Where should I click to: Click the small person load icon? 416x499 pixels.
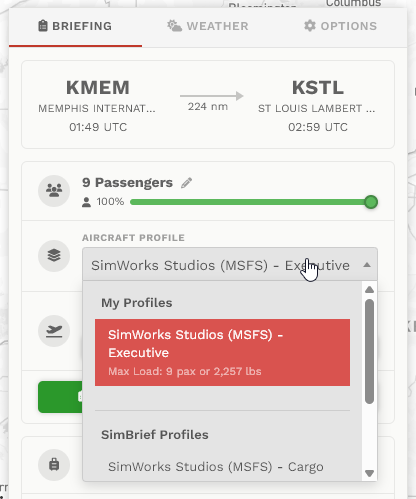[86, 202]
